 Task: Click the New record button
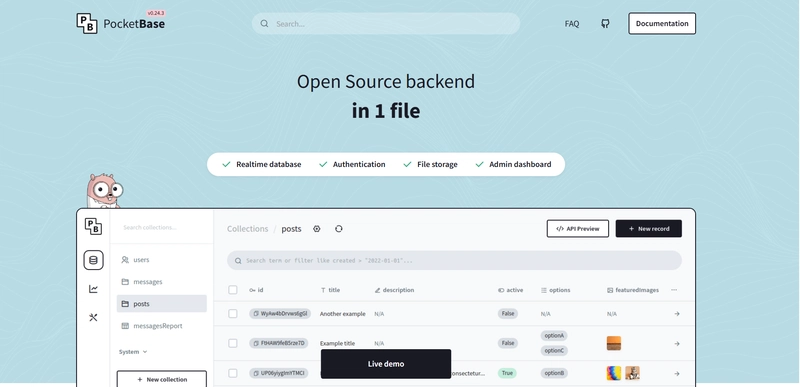tap(648, 229)
